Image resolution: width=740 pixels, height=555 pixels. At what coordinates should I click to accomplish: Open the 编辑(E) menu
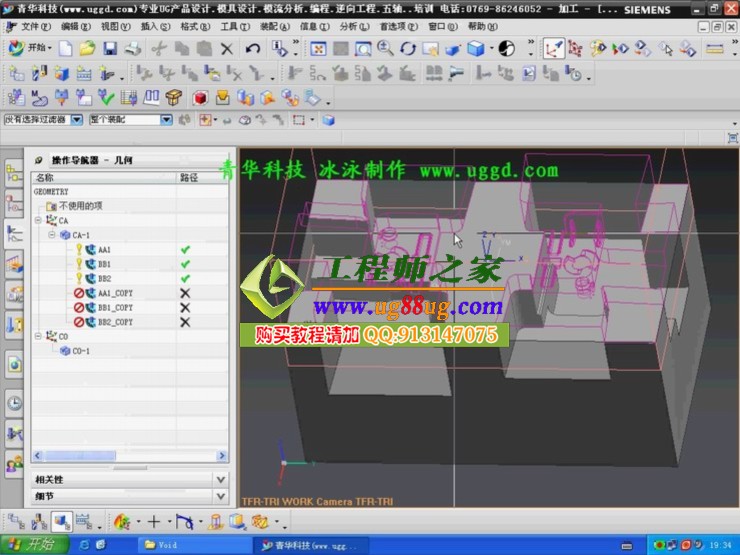pyautogui.click(x=76, y=27)
